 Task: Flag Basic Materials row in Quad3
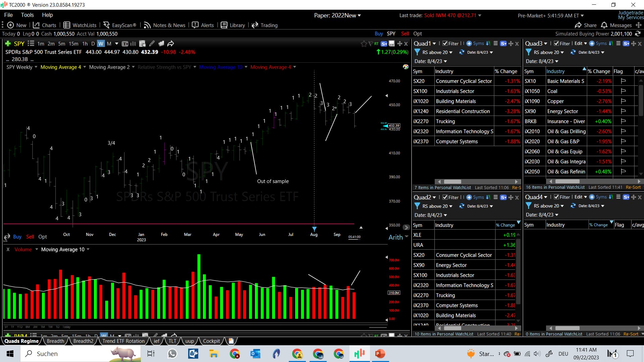[x=623, y=81]
